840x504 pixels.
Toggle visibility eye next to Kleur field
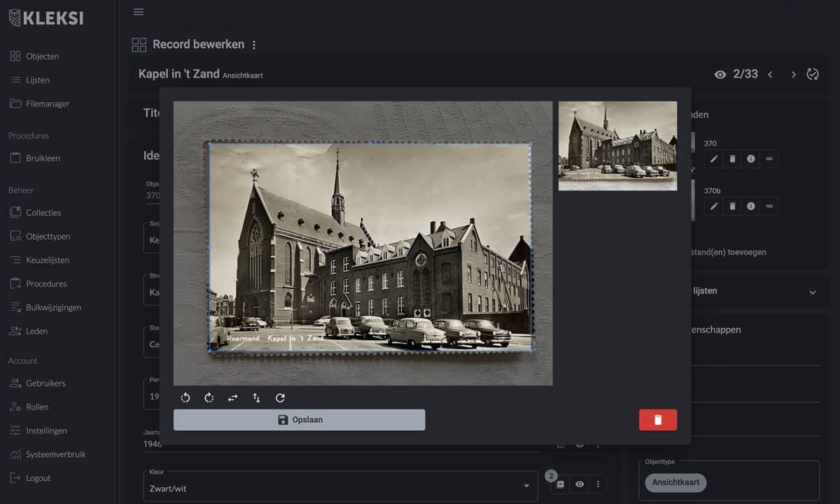[x=580, y=484]
